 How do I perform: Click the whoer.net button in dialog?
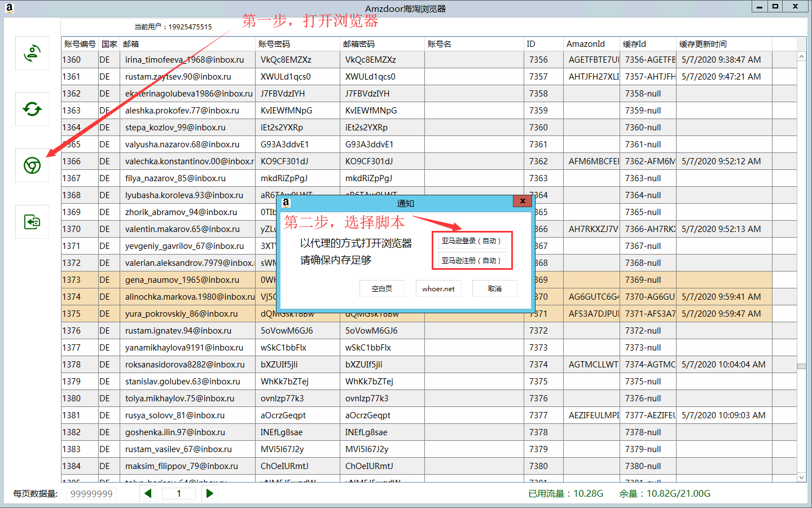(x=438, y=288)
